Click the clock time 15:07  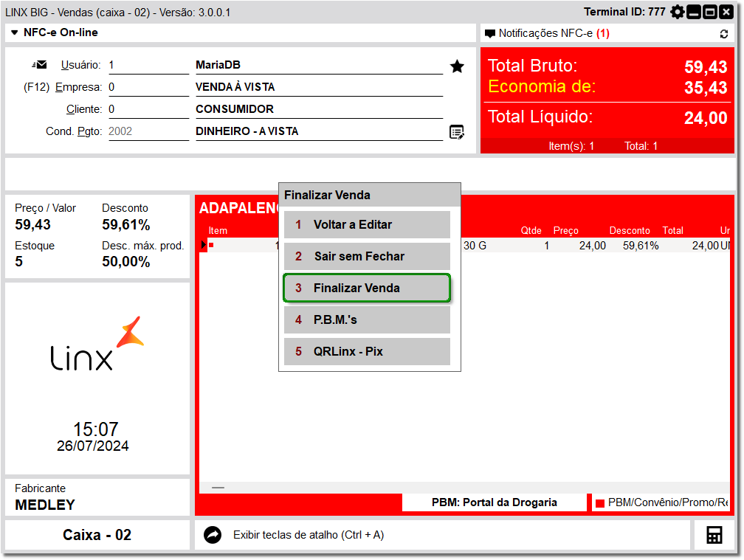[95, 429]
